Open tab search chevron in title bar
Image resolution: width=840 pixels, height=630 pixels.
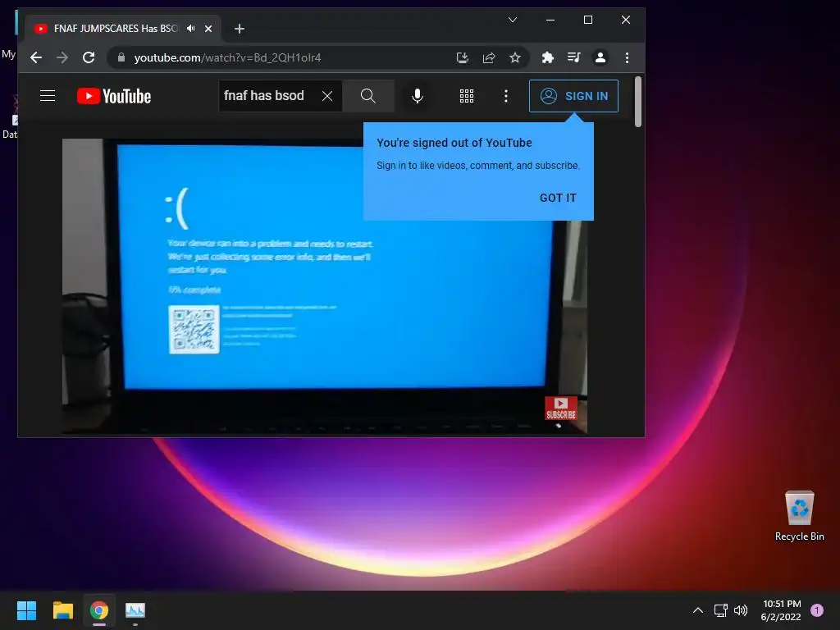(513, 20)
